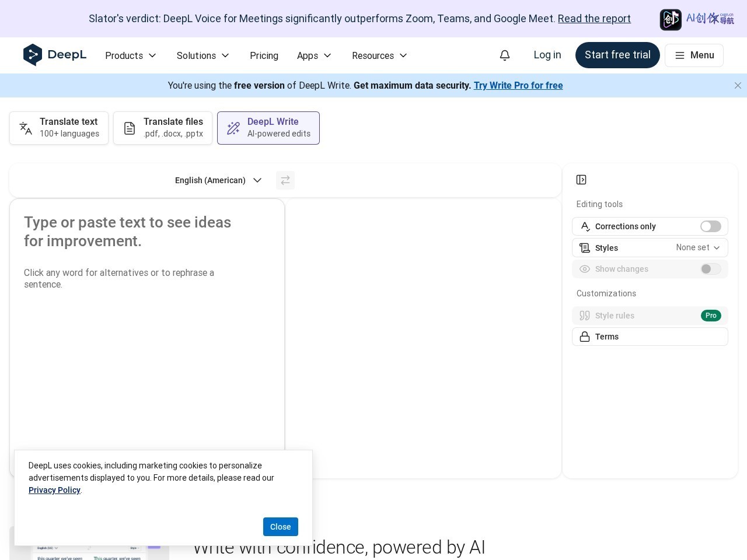The width and height of the screenshot is (747, 560).
Task: Select the DeepL Write tab
Action: pos(268,128)
